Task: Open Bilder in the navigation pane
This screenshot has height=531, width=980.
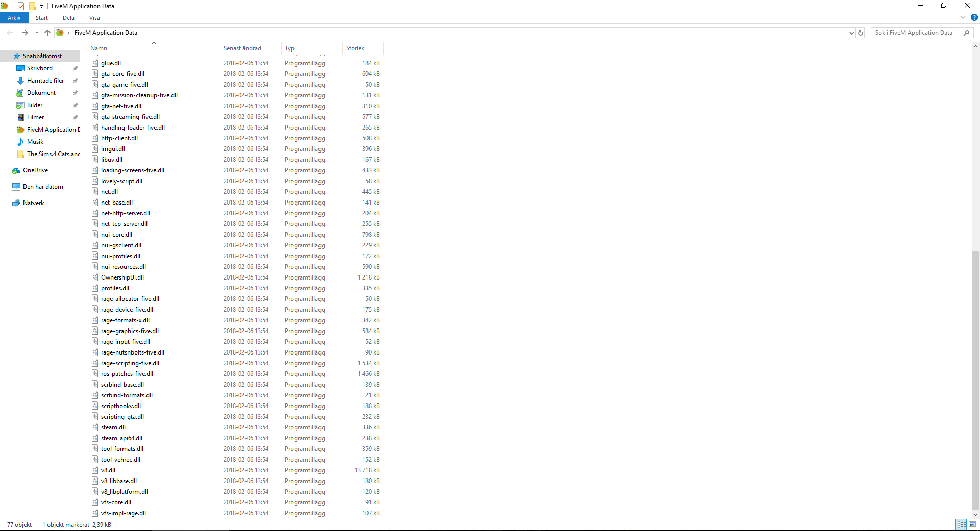Action: [35, 105]
